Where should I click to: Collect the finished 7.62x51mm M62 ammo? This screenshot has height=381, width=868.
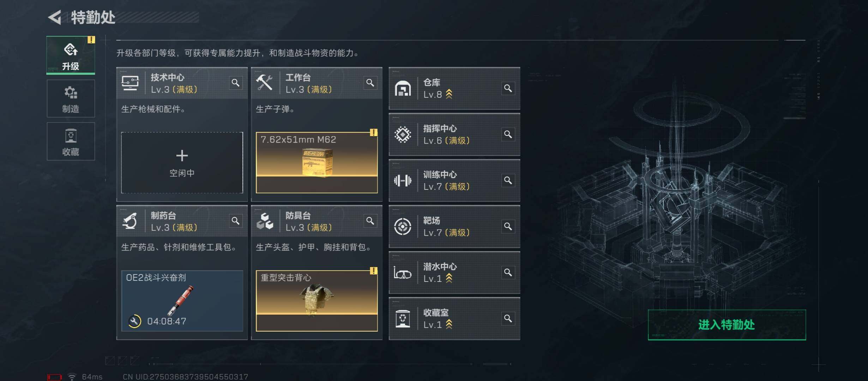(317, 163)
